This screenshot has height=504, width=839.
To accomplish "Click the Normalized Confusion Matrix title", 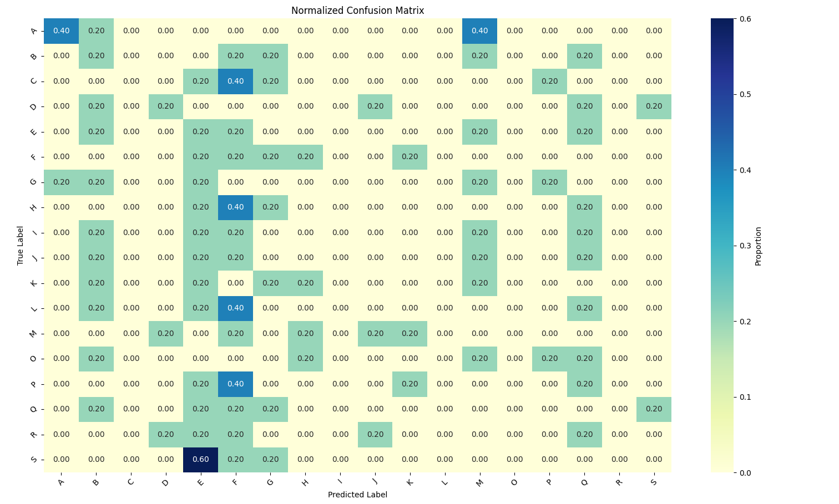I will click(x=357, y=11).
